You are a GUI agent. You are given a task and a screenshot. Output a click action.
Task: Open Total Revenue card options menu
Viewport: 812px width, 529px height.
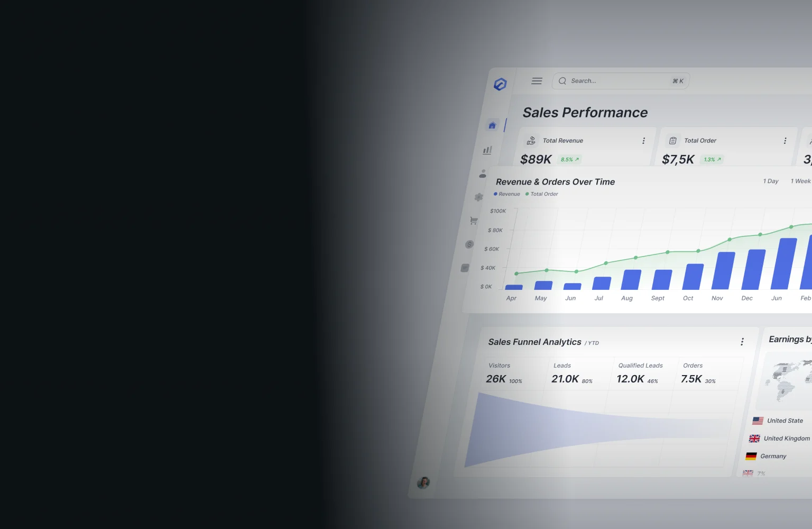pos(643,141)
